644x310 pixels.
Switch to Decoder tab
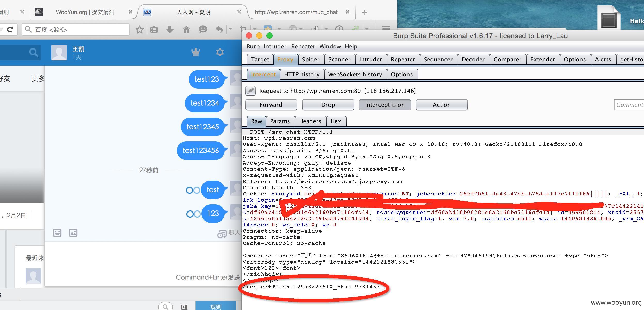(x=473, y=59)
